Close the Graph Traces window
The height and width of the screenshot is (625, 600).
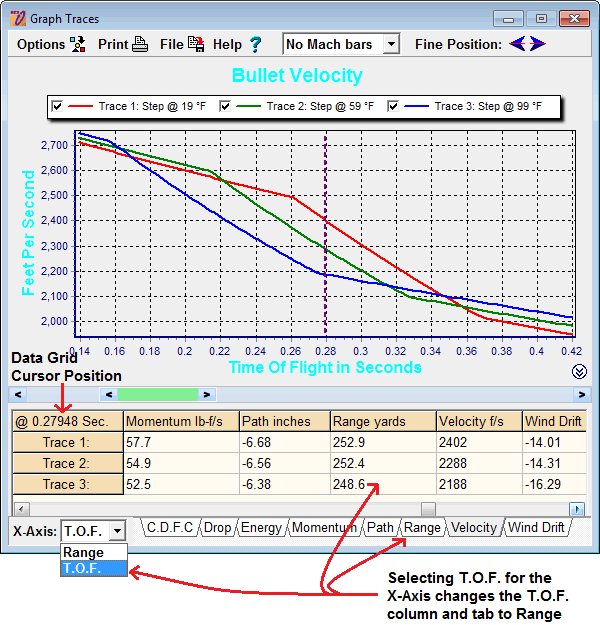(574, 19)
